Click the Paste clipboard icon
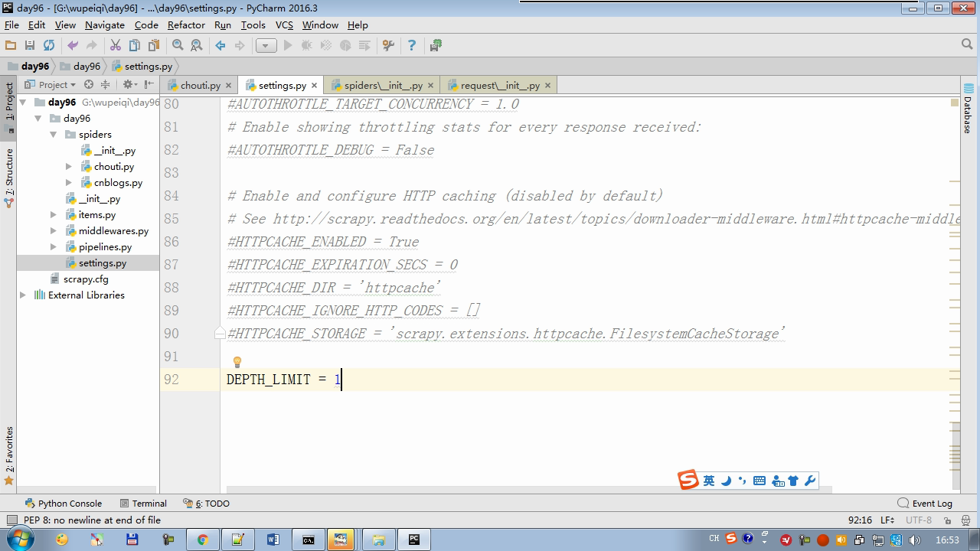This screenshot has width=980, height=551. click(154, 45)
